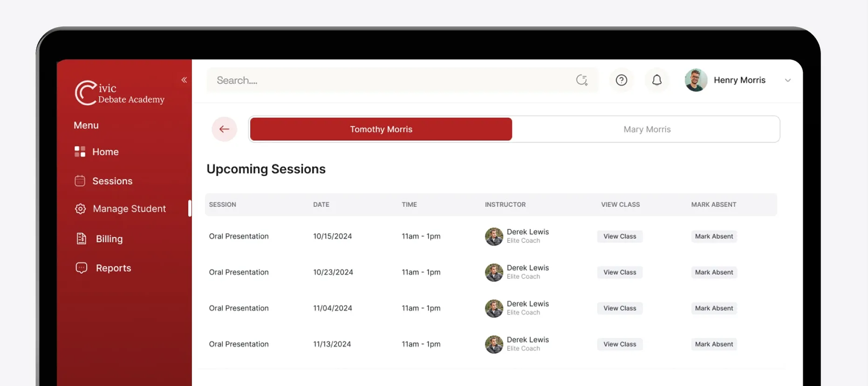Select the Tomothy Morris tab
This screenshot has height=386, width=868.
coord(381,129)
